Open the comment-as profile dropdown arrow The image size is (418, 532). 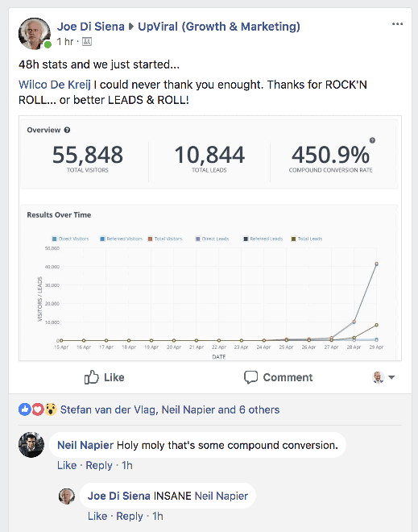tap(391, 377)
